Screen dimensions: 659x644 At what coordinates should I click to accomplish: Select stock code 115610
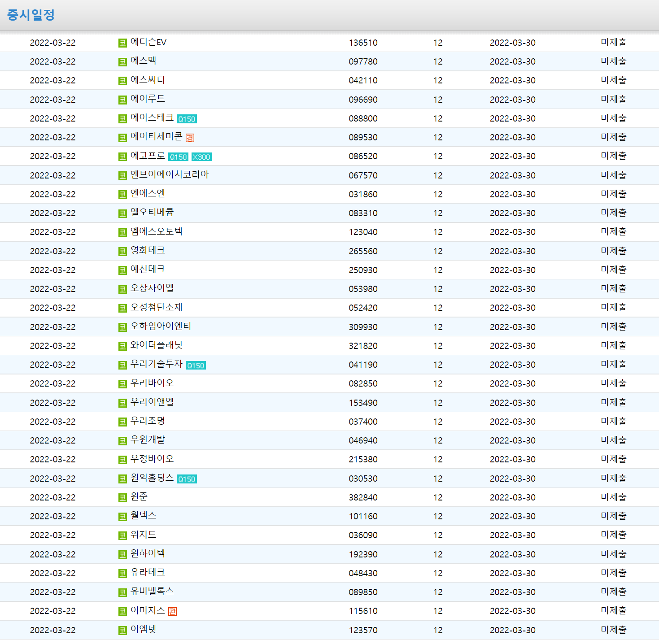pos(363,611)
